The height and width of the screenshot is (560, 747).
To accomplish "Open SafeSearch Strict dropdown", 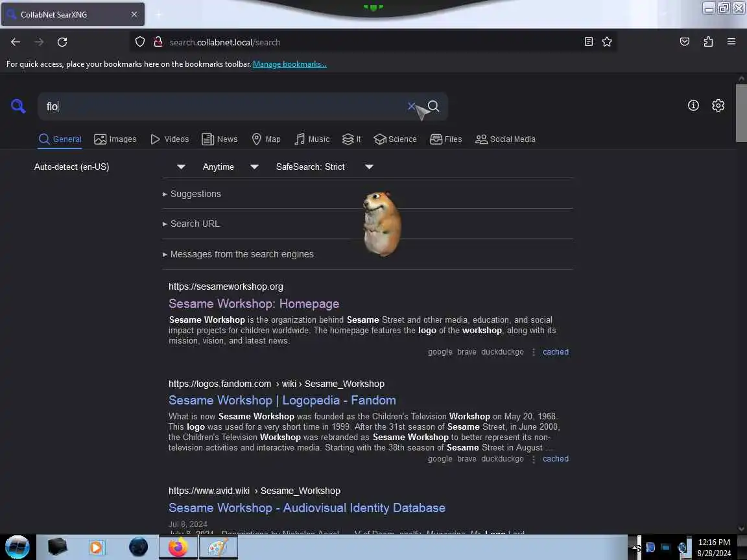I will [324, 167].
